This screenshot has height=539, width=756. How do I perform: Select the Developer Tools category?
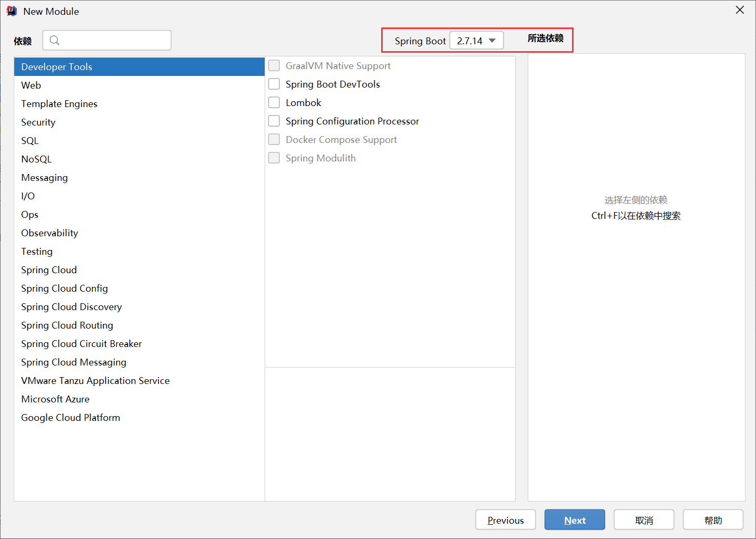(139, 66)
